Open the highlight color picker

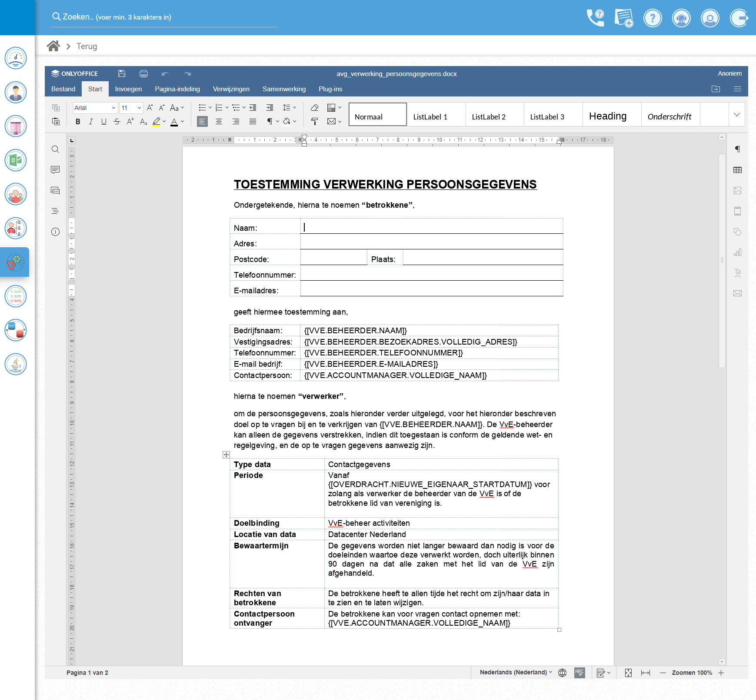[164, 122]
